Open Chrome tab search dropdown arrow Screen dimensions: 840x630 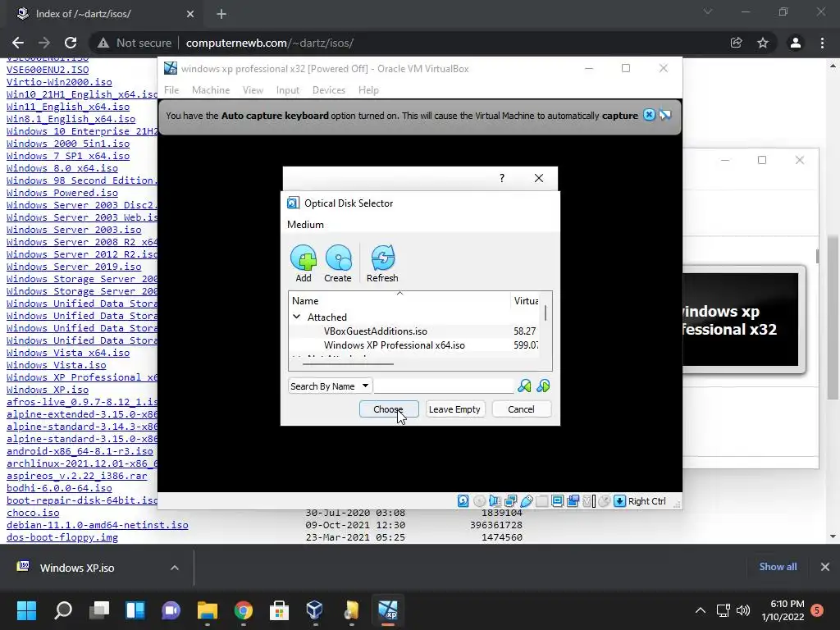point(708,11)
